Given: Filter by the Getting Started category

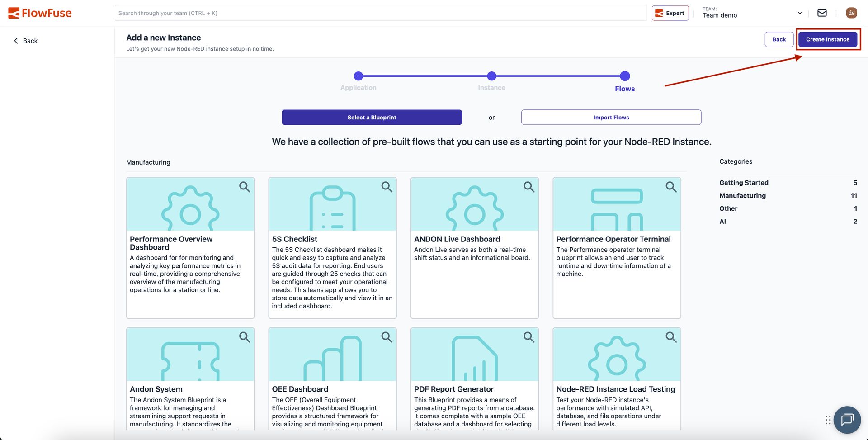Looking at the screenshot, I should [x=744, y=183].
